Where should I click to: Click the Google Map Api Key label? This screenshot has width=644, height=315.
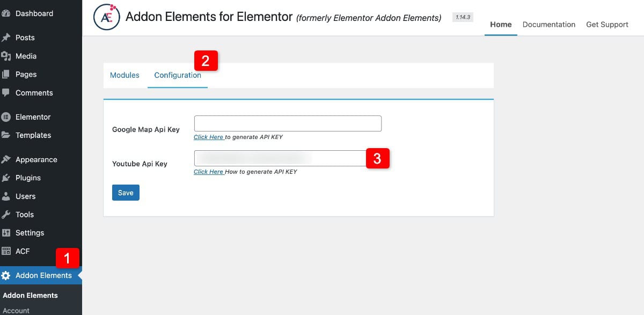point(146,129)
